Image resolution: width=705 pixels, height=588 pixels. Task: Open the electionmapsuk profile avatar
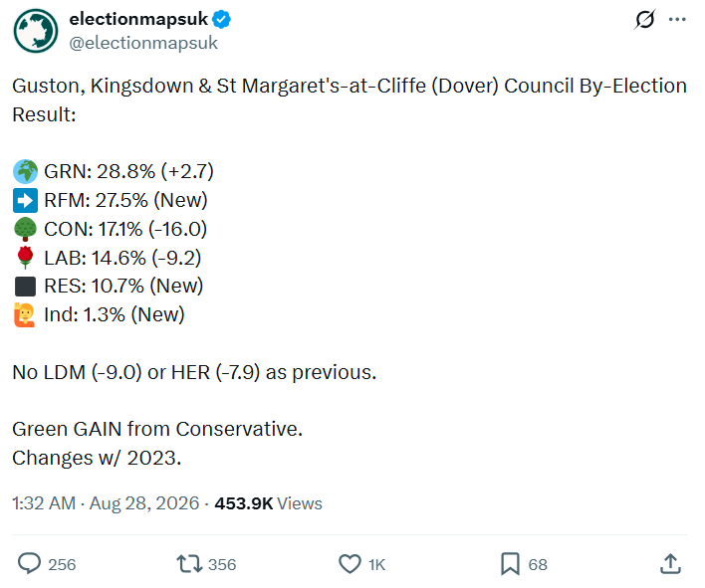point(36,31)
